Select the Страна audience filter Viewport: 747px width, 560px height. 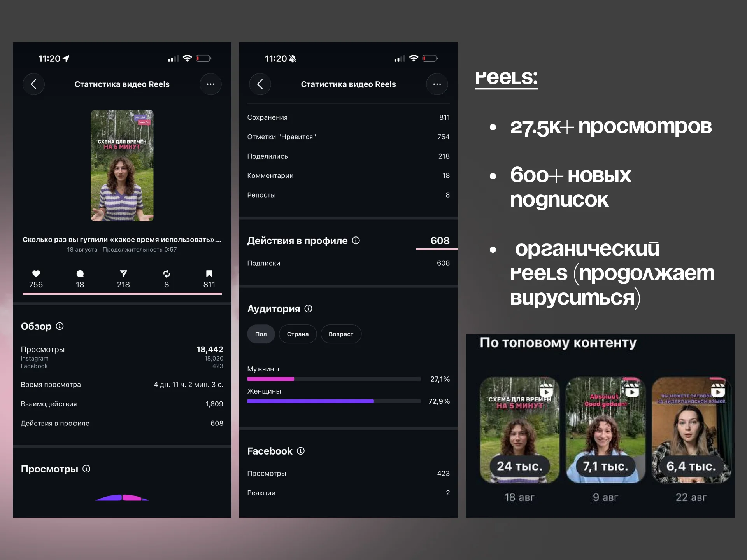(x=298, y=334)
